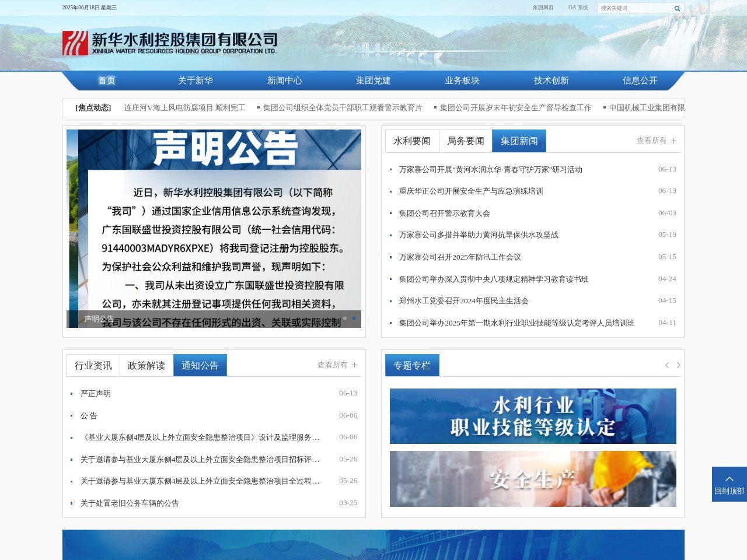This screenshot has height=560, width=747.
Task: Switch to the 政策解读 tab
Action: (146, 366)
